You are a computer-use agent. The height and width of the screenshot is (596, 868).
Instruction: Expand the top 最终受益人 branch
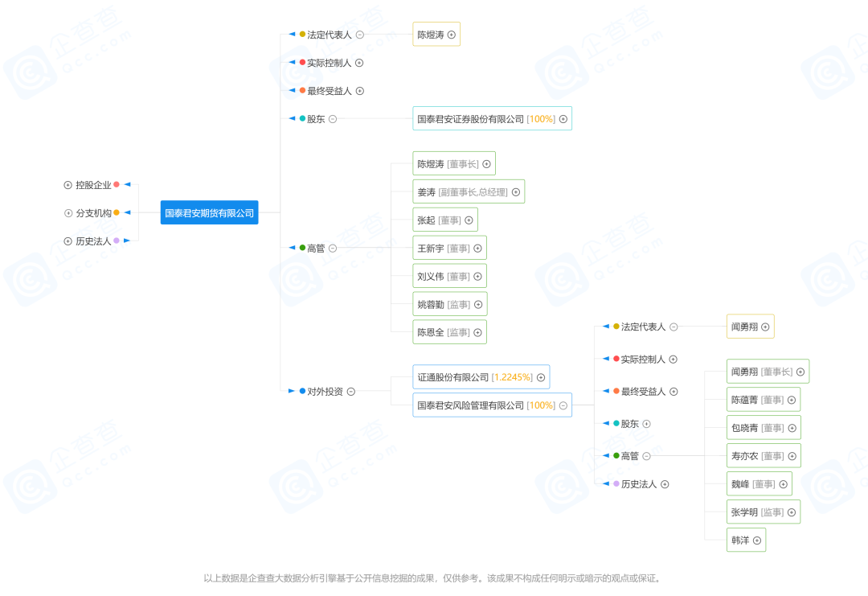[x=360, y=91]
